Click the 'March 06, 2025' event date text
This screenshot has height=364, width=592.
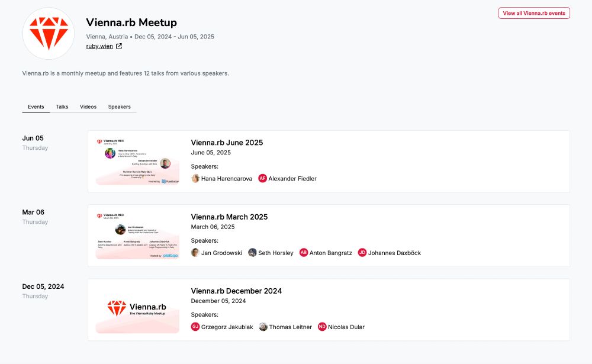213,227
